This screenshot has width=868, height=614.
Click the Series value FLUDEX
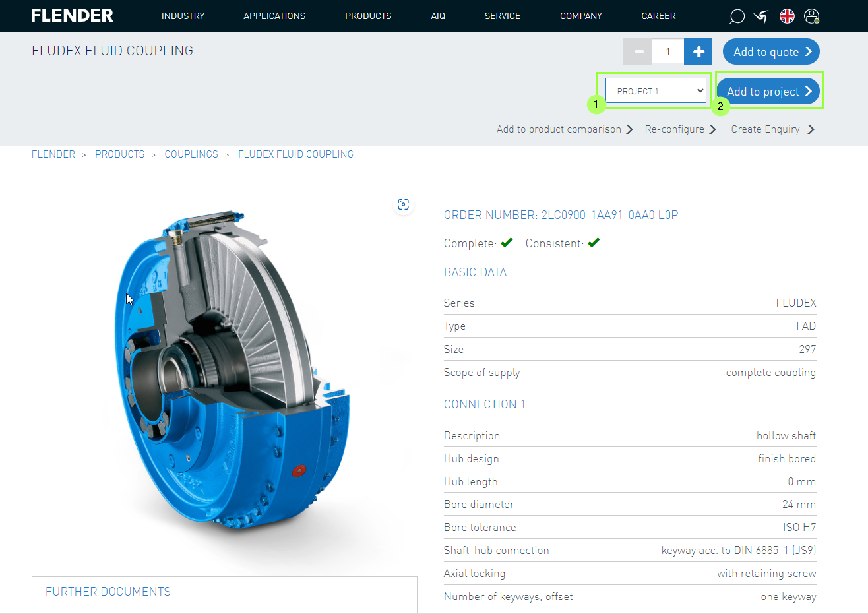[x=796, y=303]
